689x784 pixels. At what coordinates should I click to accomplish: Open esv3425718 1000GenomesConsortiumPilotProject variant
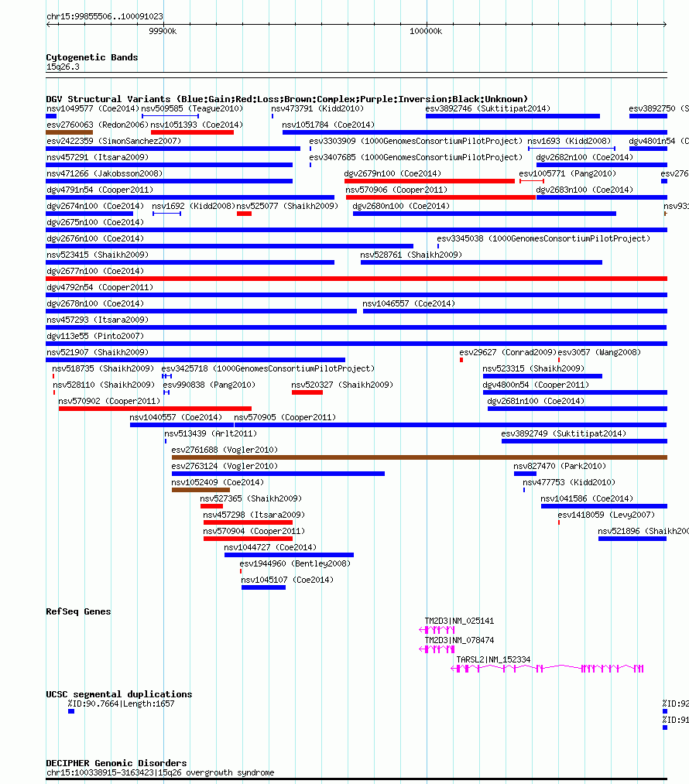(167, 376)
